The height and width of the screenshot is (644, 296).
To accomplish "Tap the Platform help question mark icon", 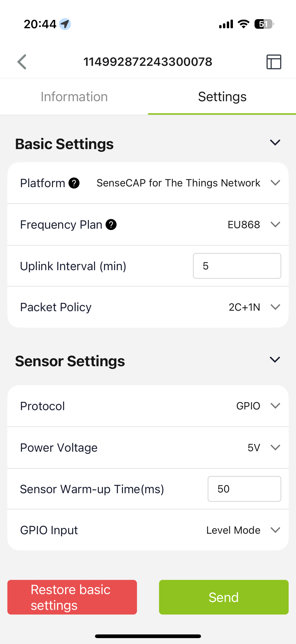I will [74, 183].
